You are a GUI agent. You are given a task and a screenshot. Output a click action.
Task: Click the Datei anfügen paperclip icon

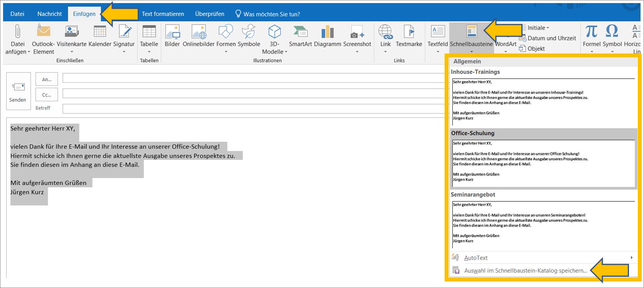(x=17, y=32)
